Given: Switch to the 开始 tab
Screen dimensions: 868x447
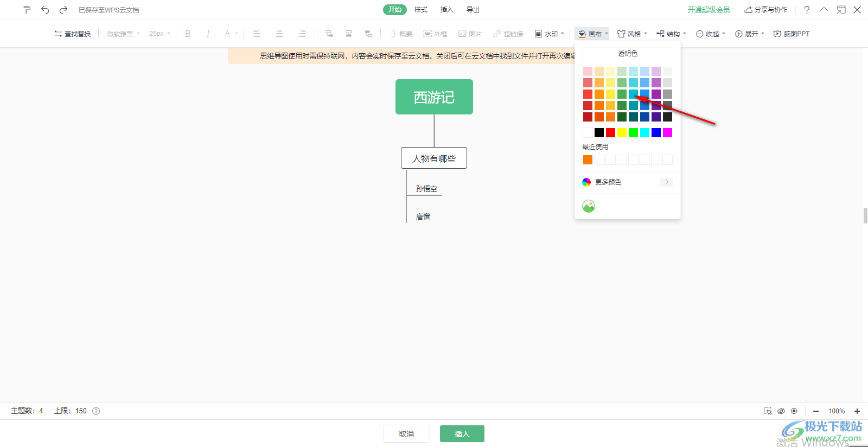Looking at the screenshot, I should 394,10.
